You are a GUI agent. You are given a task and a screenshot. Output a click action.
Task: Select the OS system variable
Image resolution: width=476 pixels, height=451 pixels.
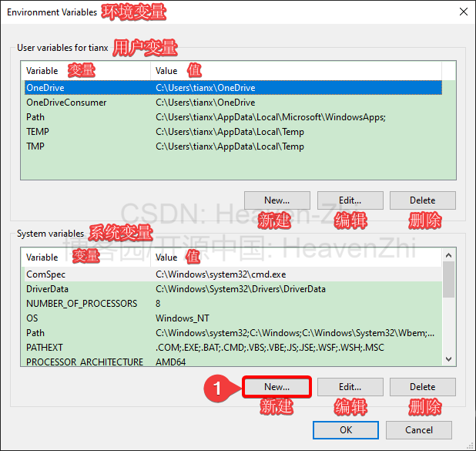(233, 318)
